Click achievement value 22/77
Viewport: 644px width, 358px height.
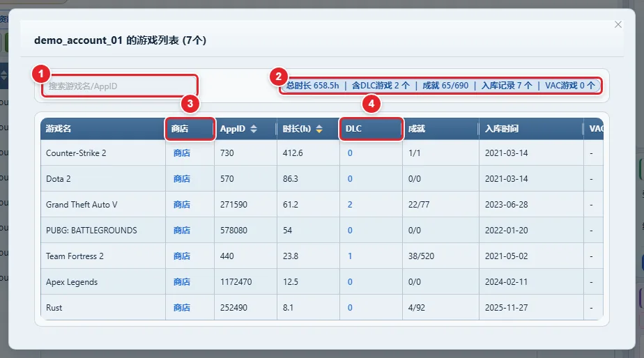coord(419,205)
